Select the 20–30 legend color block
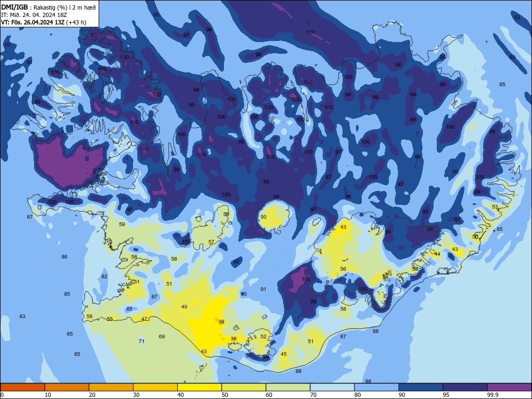Viewport: 532px width, 399px height. [x=111, y=387]
